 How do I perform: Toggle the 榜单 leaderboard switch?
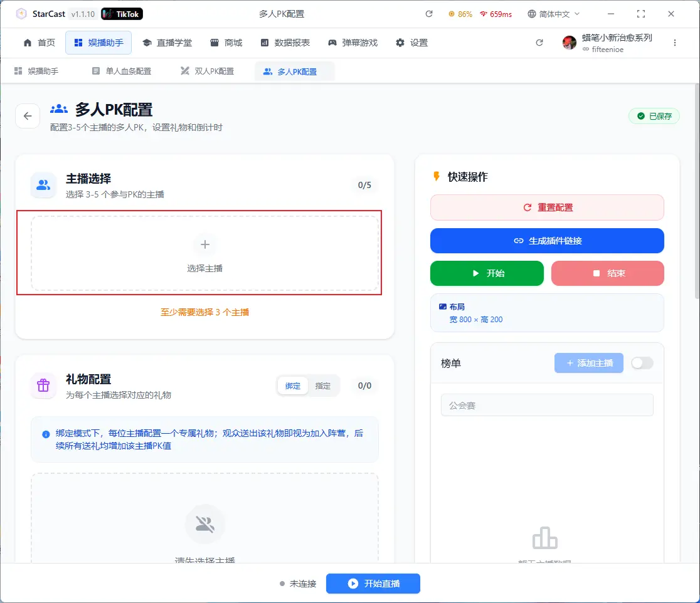(642, 363)
